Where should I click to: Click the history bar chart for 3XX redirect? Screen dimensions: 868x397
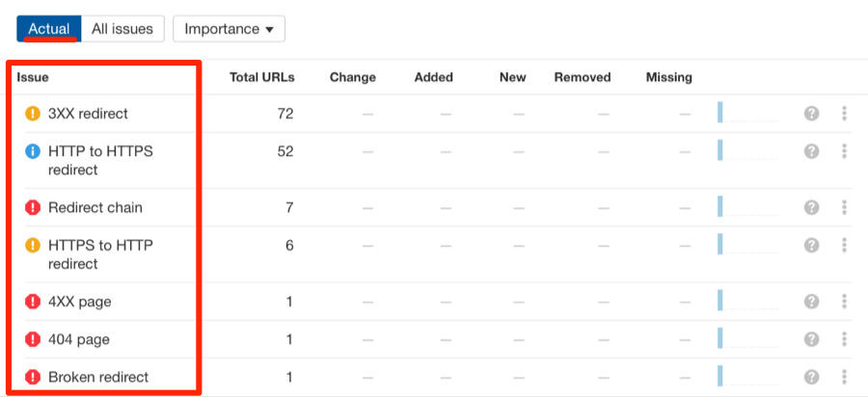click(747, 114)
